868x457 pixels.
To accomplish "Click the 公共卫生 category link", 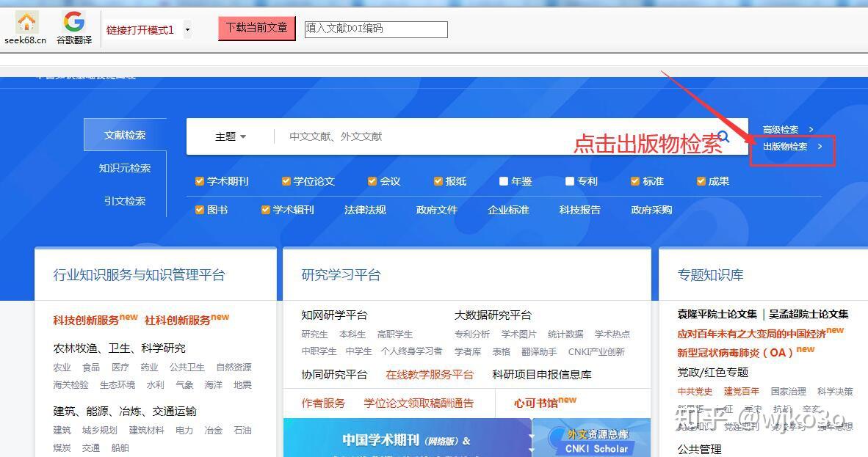I will 187,368.
